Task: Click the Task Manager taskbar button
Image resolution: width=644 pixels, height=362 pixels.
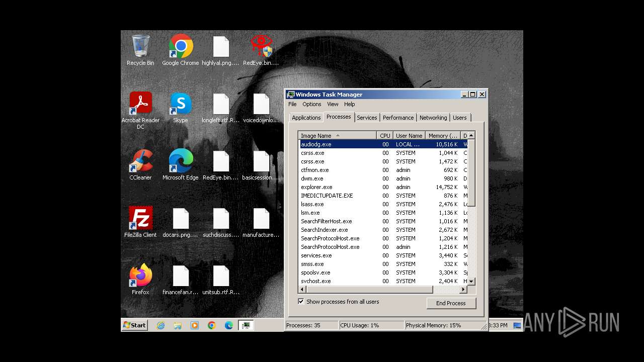Action: click(x=246, y=325)
